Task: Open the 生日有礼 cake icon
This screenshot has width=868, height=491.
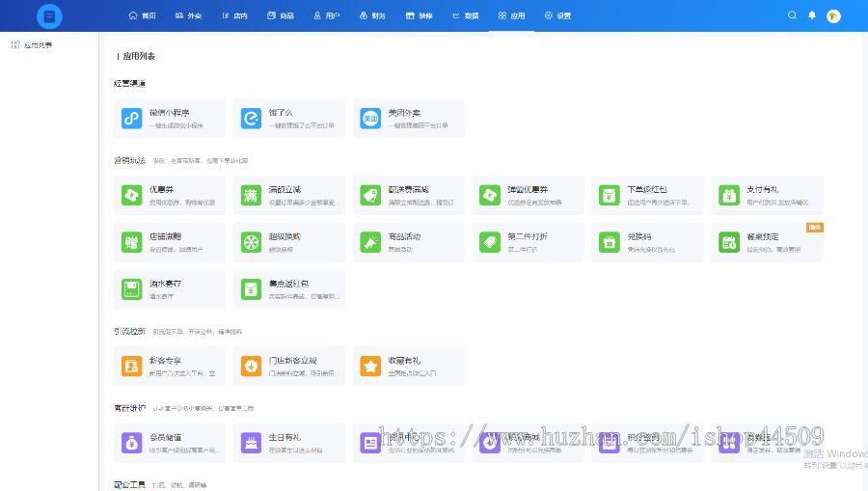Action: click(251, 444)
